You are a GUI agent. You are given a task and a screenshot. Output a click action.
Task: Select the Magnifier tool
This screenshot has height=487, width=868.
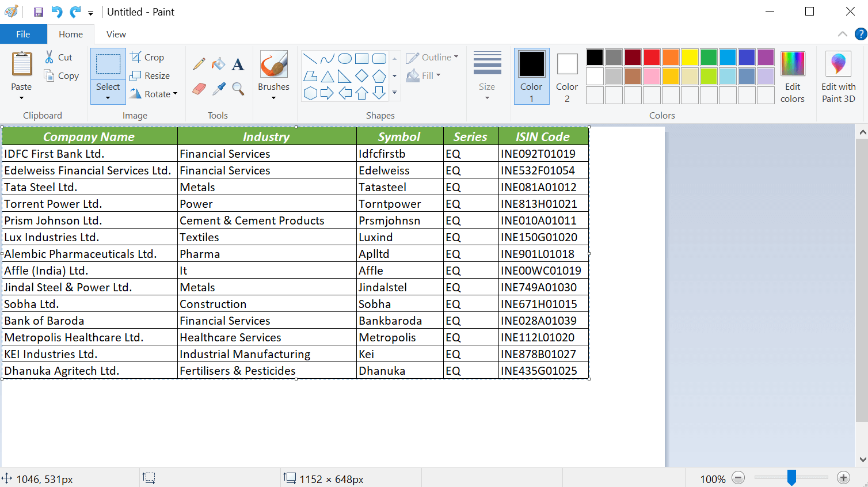(238, 89)
